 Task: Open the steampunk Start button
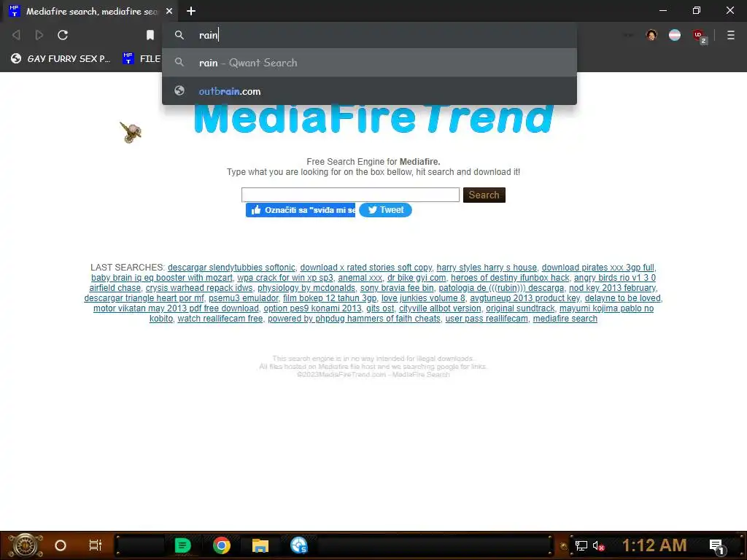pyautogui.click(x=25, y=545)
